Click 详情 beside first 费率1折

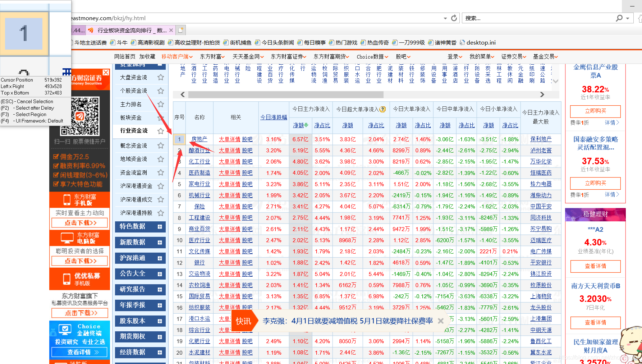(x=612, y=123)
